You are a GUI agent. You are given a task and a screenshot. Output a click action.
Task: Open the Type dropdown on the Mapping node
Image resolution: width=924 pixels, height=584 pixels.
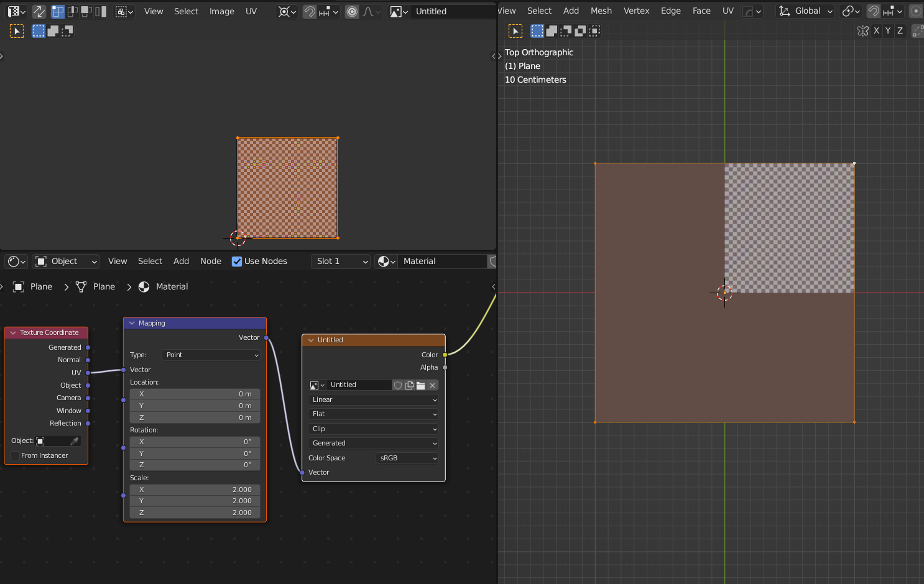tap(211, 355)
